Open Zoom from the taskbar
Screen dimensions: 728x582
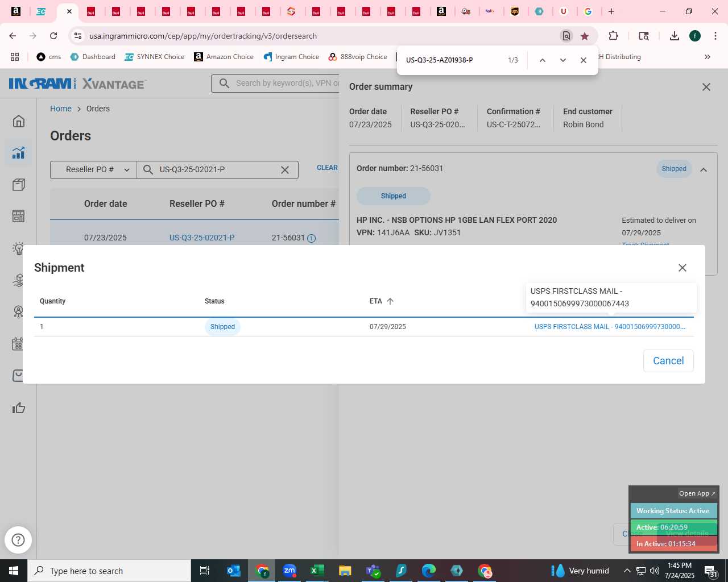click(289, 571)
